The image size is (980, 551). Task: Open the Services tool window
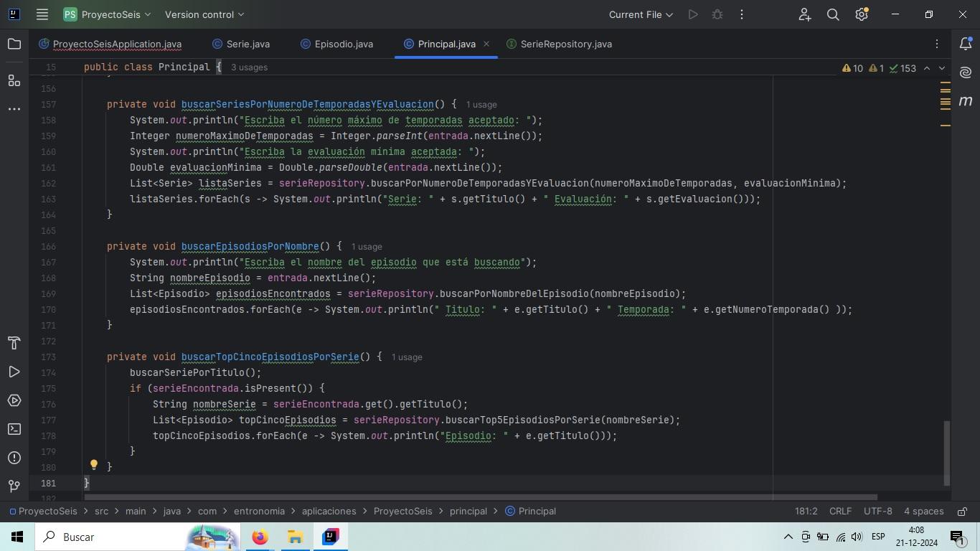coord(14,400)
